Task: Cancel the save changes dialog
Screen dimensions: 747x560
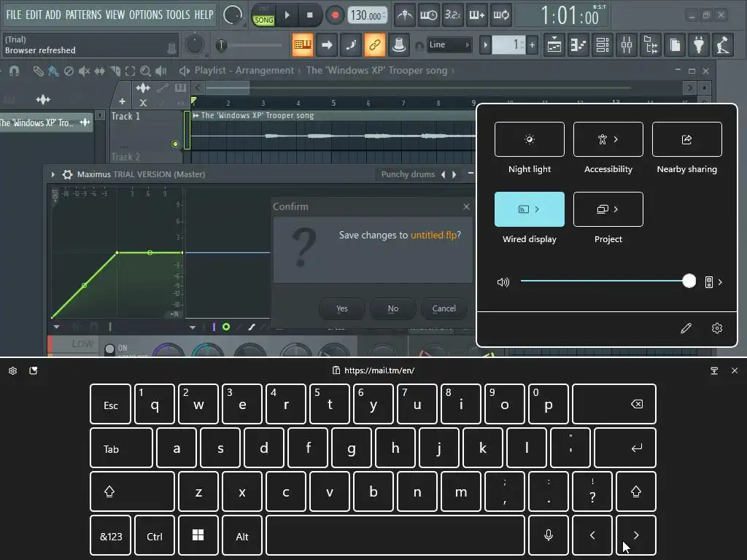Action: [x=444, y=308]
